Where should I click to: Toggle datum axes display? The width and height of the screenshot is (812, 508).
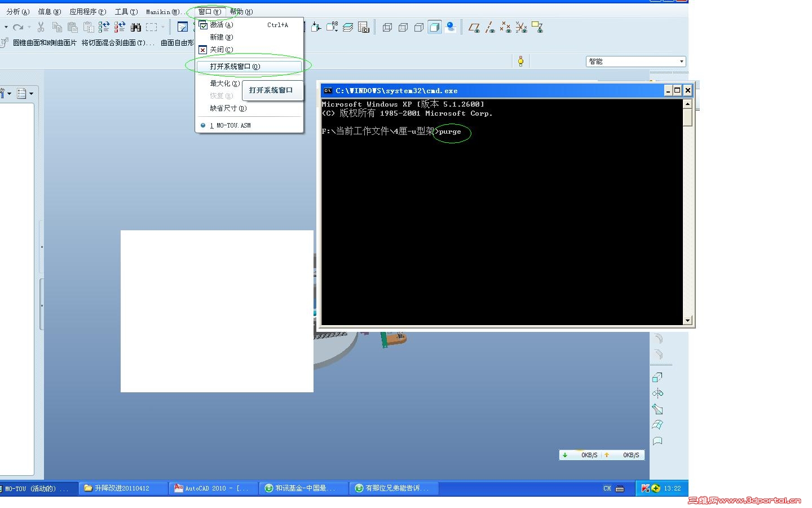coord(490,27)
